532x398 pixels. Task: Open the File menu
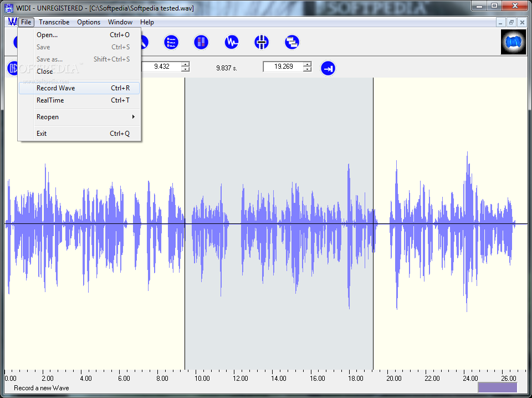tap(26, 22)
